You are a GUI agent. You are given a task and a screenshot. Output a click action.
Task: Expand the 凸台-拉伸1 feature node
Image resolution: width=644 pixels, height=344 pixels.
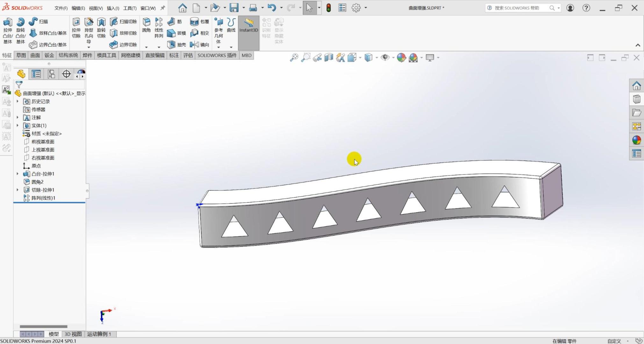(18, 174)
